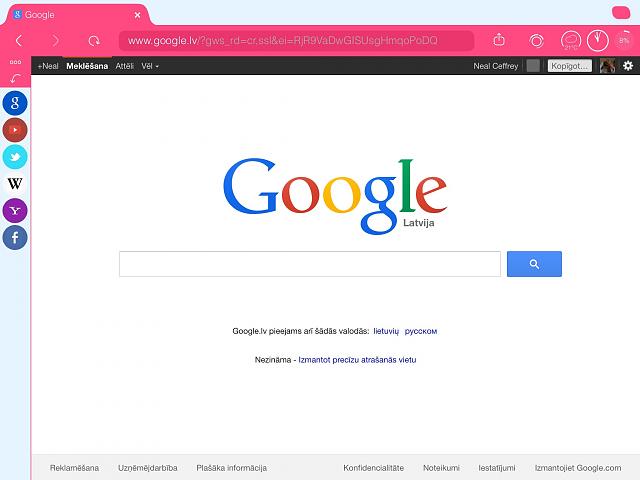Reload the current page

(x=94, y=41)
